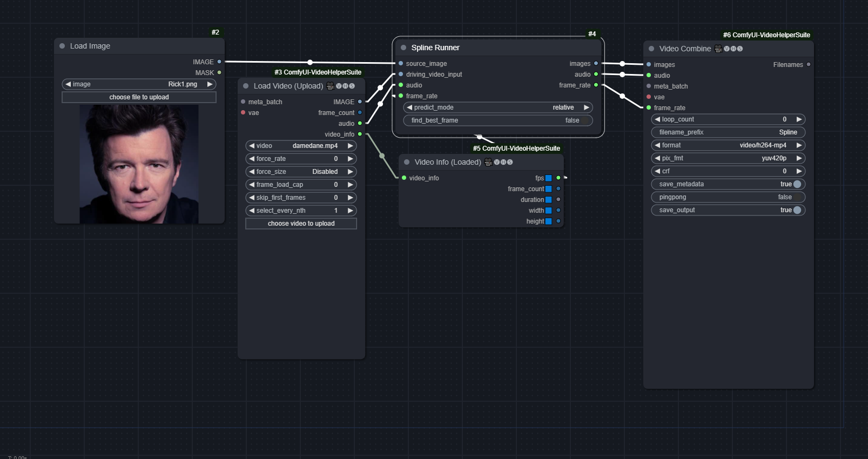Increase skip_first_frames with its right arrow
868x459 pixels.
[x=351, y=198]
